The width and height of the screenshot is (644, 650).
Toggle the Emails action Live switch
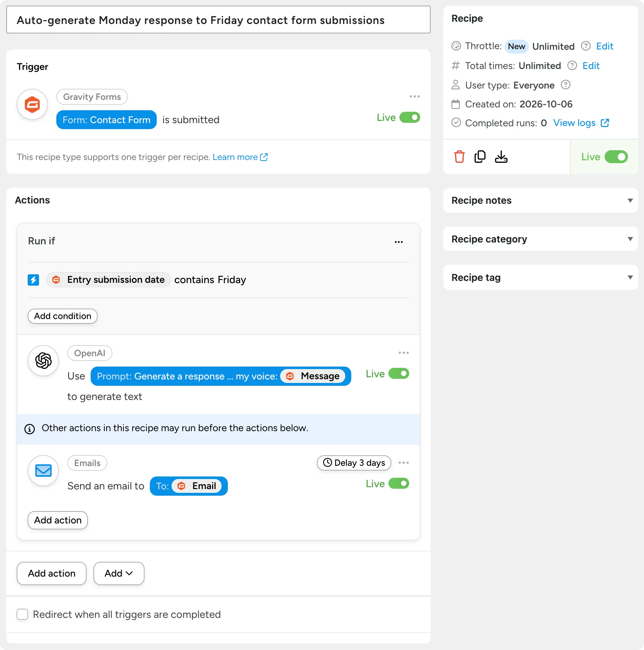click(398, 483)
